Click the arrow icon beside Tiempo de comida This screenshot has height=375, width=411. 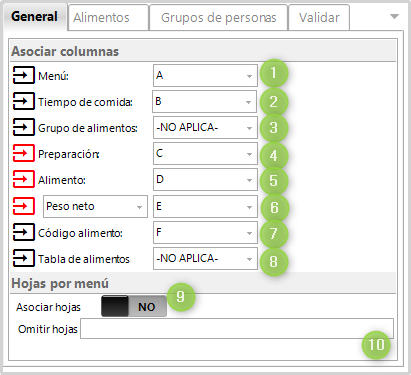click(23, 101)
